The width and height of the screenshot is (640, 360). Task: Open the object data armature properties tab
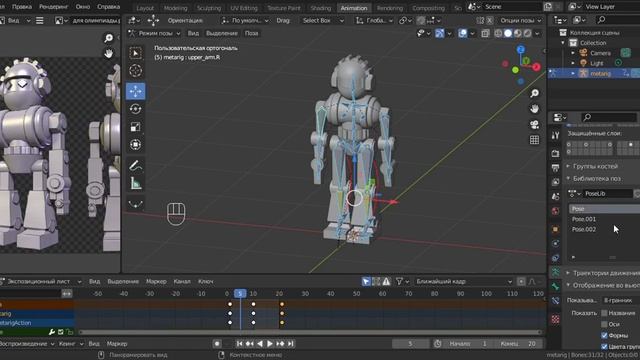[555, 272]
